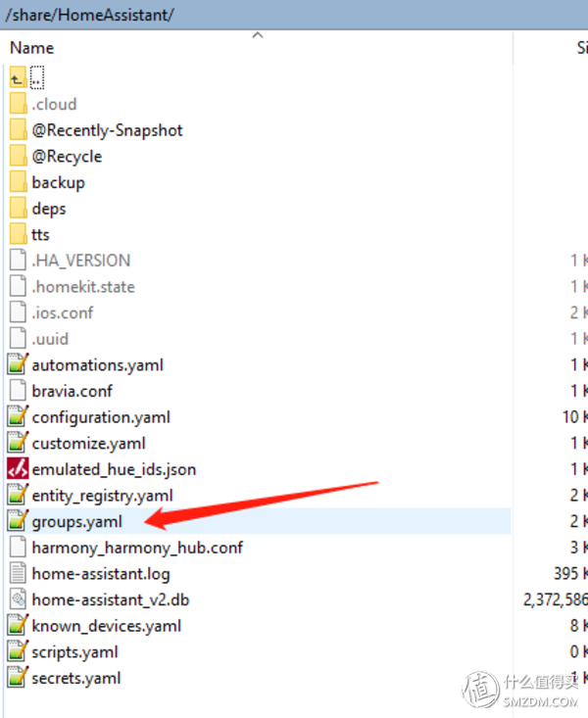The height and width of the screenshot is (718, 588).
Task: Click the @Recently-Snapshot folder icon
Action: click(19, 129)
